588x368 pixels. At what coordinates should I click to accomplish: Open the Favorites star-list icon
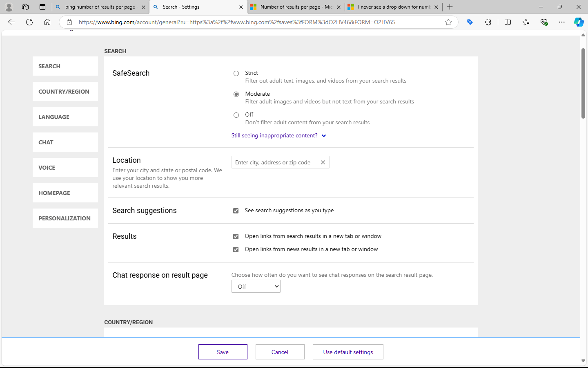point(526,22)
